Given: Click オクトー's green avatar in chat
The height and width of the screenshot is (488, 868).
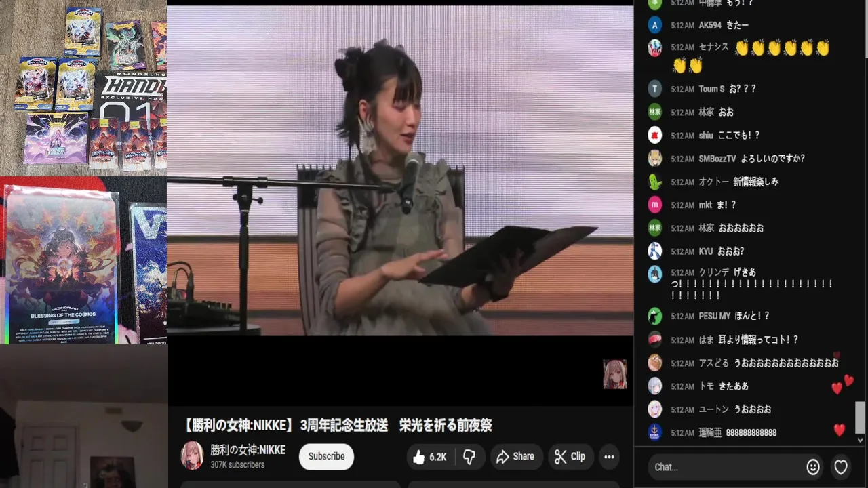Looking at the screenshot, I should point(654,182).
